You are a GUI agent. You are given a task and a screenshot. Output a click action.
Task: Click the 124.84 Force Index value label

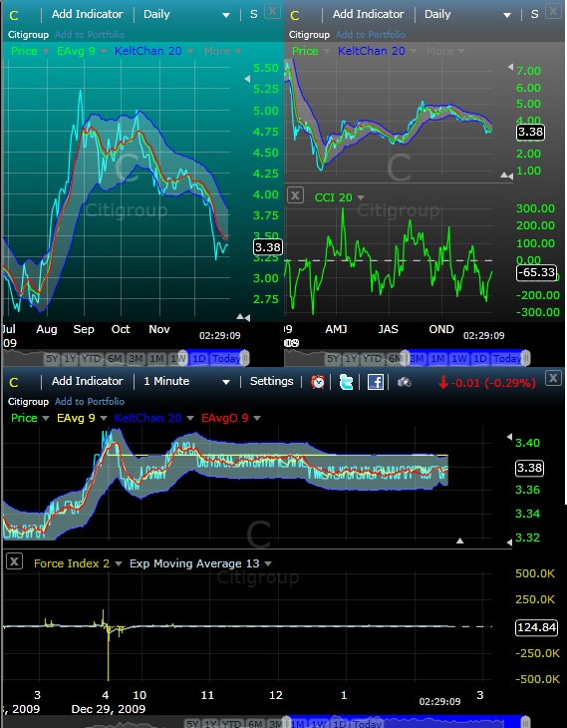click(x=536, y=627)
